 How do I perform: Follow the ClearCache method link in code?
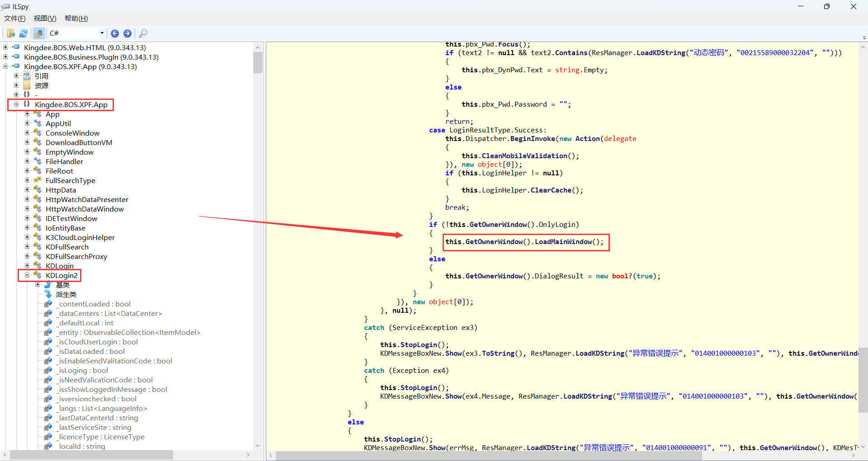(551, 190)
